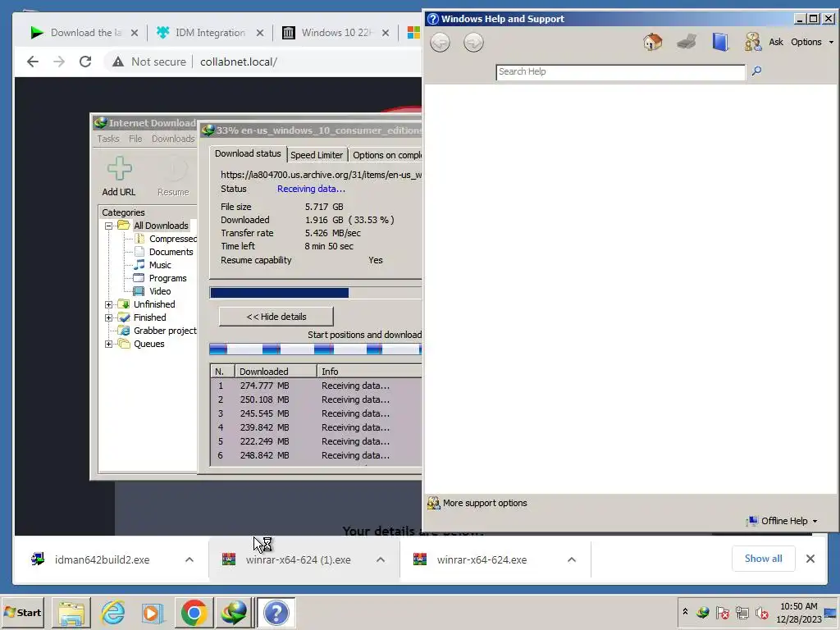Click the Ask button label

776,42
